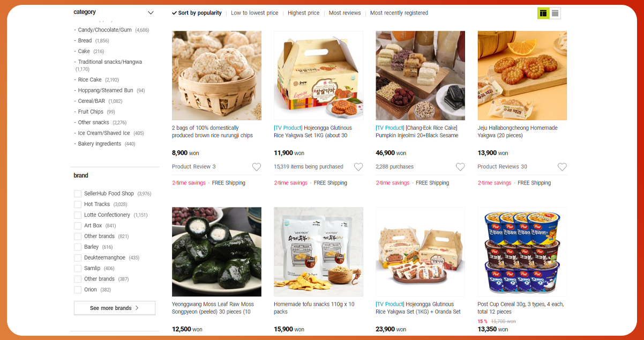Image resolution: width=644 pixels, height=340 pixels.
Task: Open the Rice Cake category
Action: (89, 80)
